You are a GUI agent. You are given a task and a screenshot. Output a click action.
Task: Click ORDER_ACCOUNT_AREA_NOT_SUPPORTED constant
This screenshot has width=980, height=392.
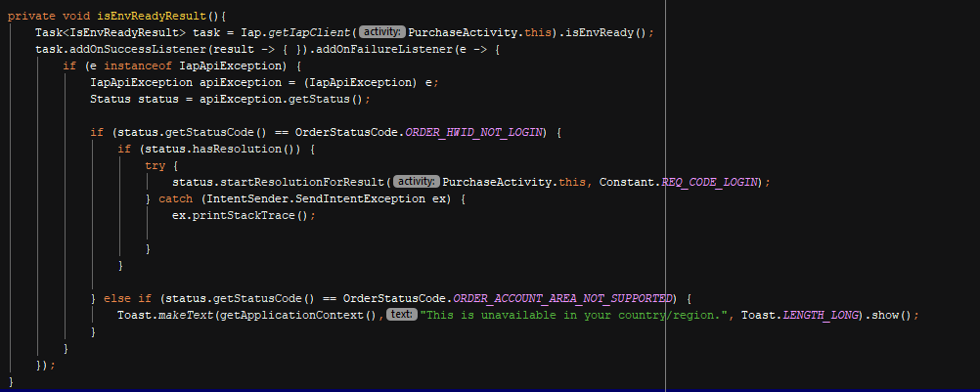[x=561, y=298]
